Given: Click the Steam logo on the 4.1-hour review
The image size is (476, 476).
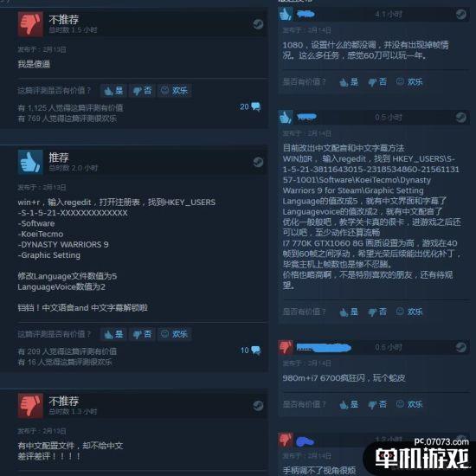Looking at the screenshot, I should (x=460, y=14).
